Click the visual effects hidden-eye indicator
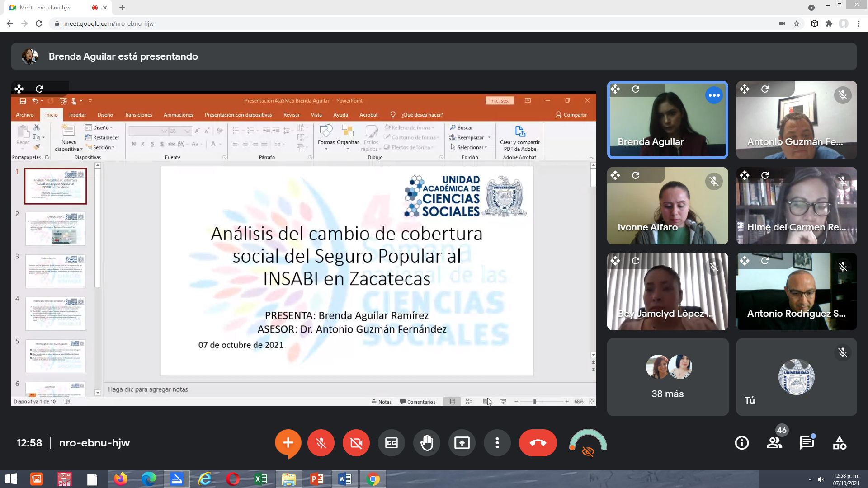868x488 pixels. click(x=588, y=451)
